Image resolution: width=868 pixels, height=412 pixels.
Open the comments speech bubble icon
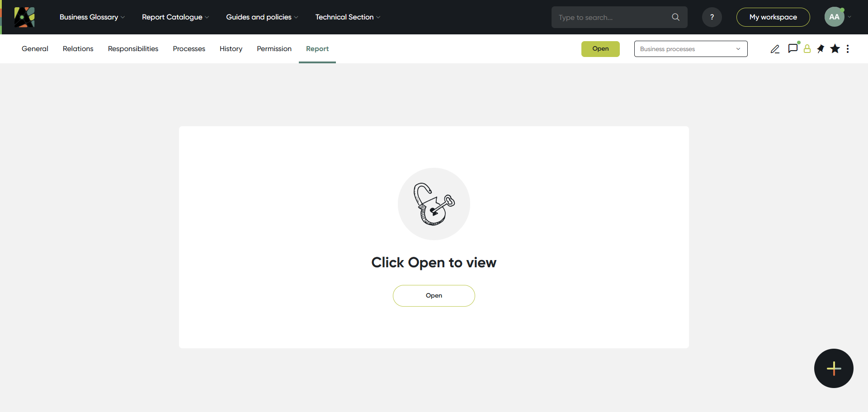coord(793,48)
